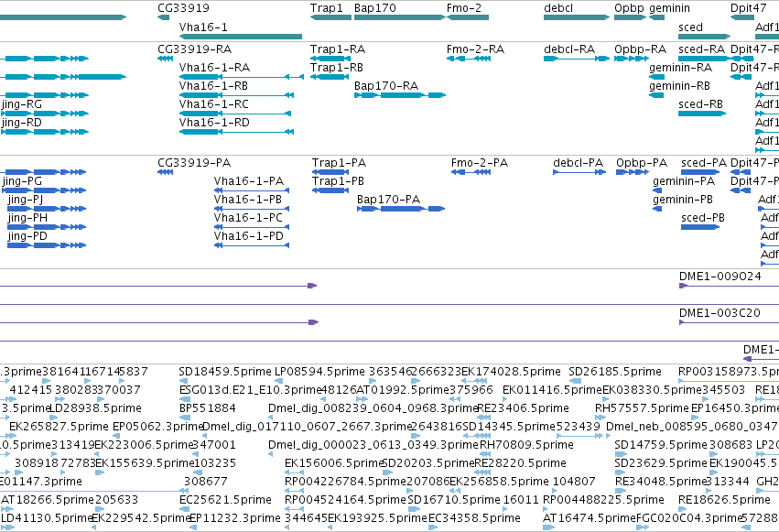This screenshot has height=532, width=779.
Task: Select the Vha16-1 gene label
Action: tap(203, 27)
